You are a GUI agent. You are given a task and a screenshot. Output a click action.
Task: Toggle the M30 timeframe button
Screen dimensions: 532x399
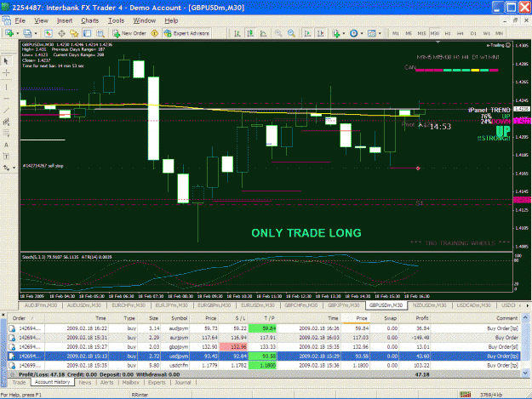click(x=435, y=33)
